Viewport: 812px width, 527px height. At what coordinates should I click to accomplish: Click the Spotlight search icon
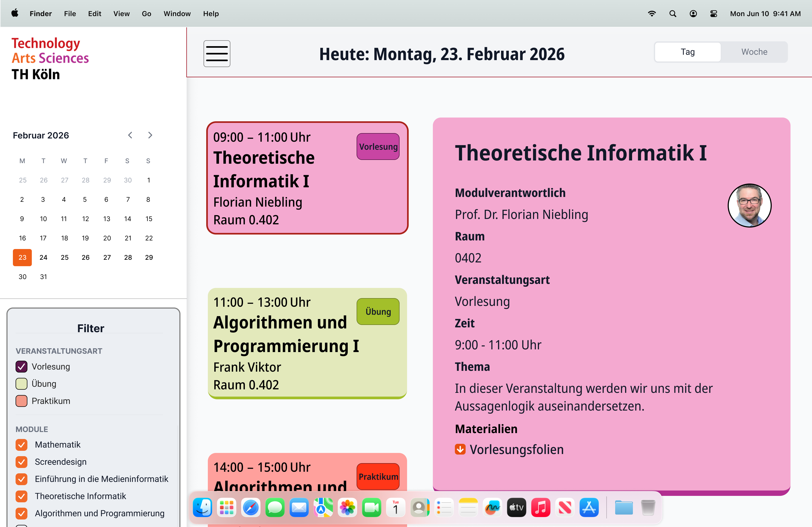pyautogui.click(x=672, y=14)
